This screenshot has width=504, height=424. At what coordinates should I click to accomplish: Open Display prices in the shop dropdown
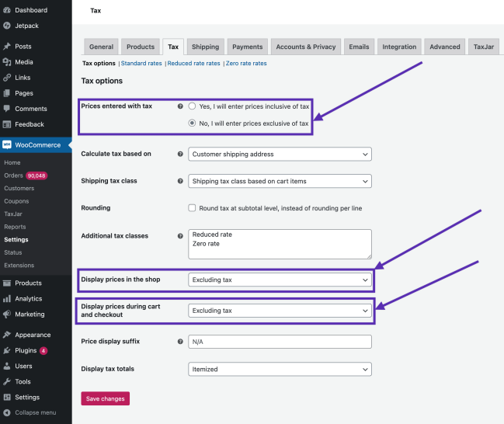tap(280, 279)
